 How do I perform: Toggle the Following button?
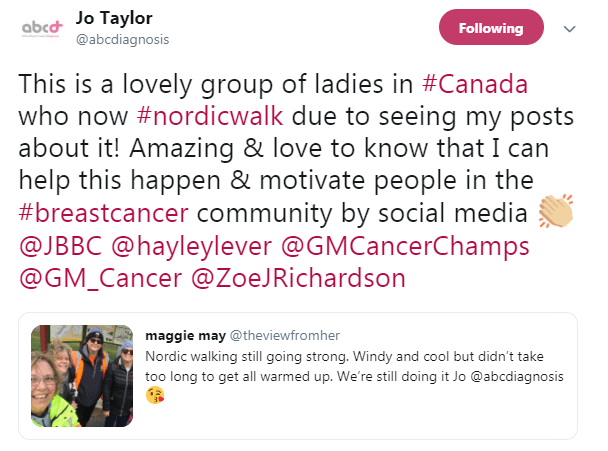491,29
